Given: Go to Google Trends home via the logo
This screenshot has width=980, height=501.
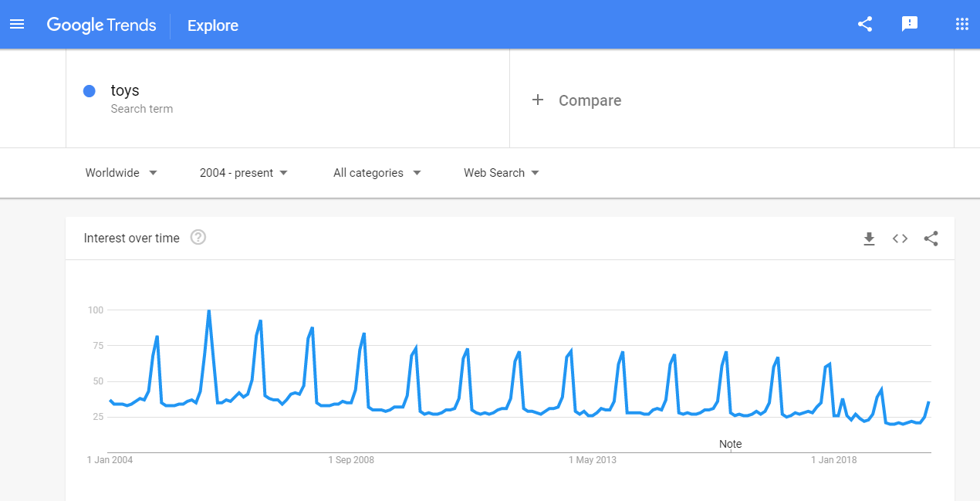Looking at the screenshot, I should (101, 25).
